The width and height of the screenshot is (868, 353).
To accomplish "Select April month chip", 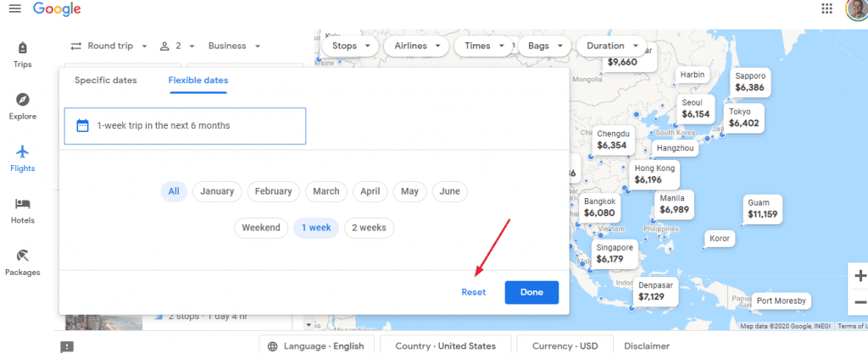I will [x=370, y=191].
